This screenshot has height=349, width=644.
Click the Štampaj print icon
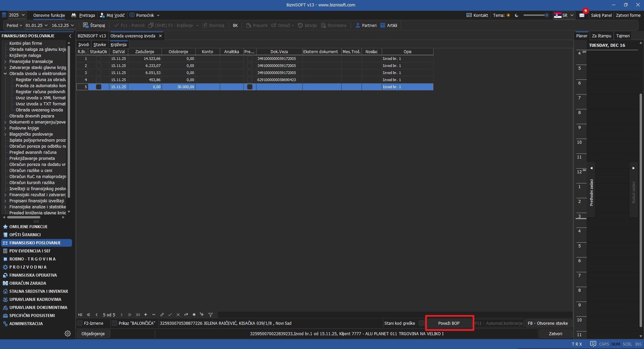[86, 25]
